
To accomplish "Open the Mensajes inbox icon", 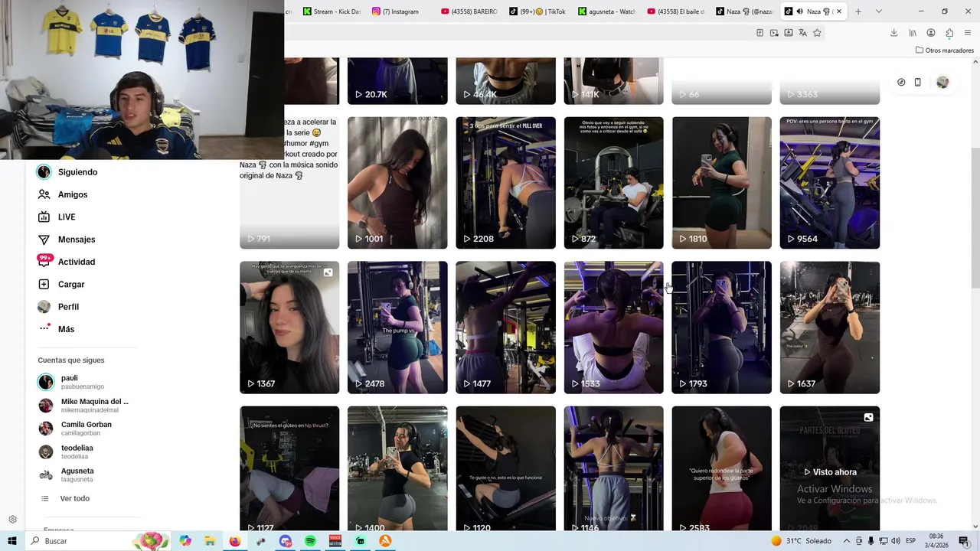I will [x=44, y=240].
